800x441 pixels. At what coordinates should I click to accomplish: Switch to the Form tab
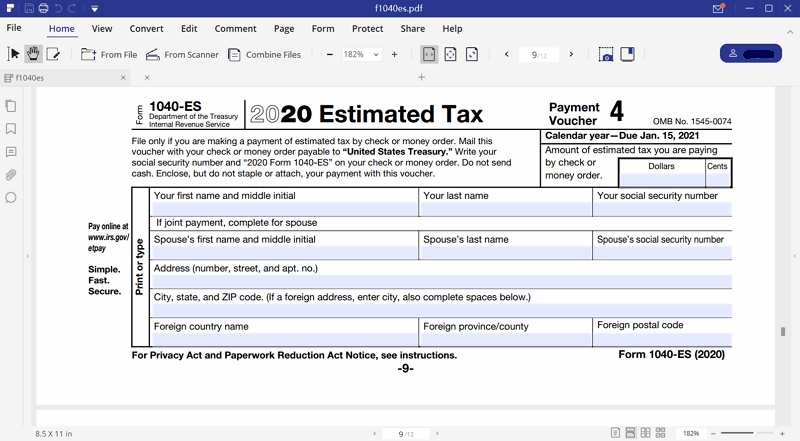(x=323, y=29)
